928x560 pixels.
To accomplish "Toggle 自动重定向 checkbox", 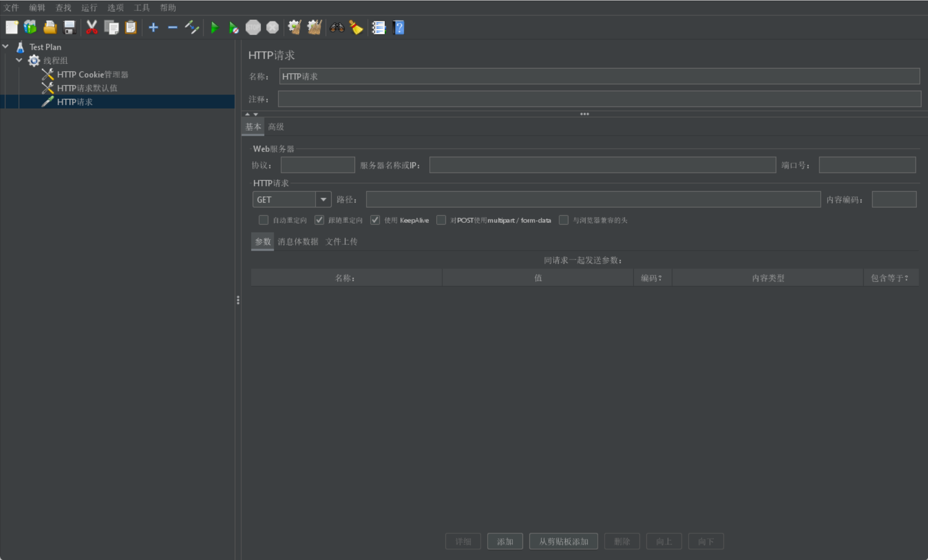I will (x=263, y=220).
